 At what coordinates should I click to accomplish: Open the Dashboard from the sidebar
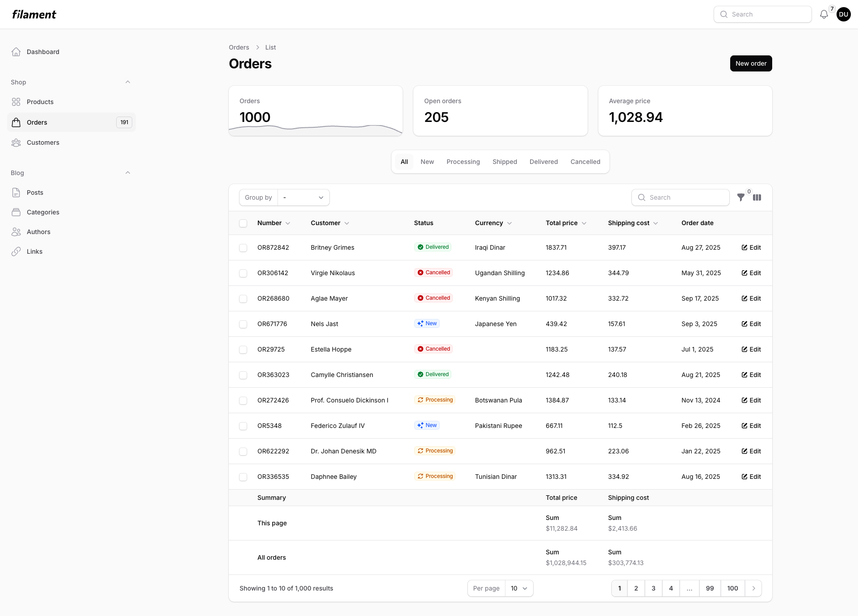[x=42, y=52]
